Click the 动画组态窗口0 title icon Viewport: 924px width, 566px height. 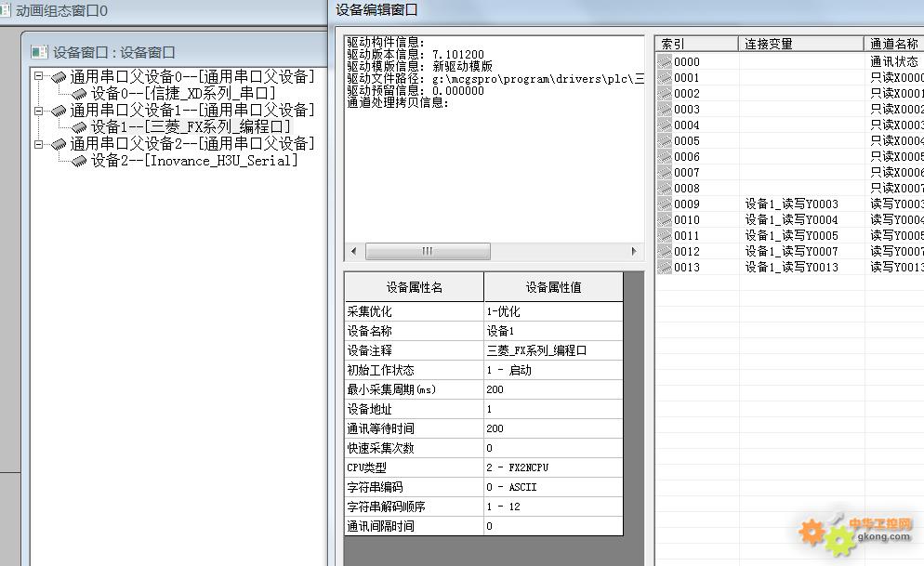point(5,10)
